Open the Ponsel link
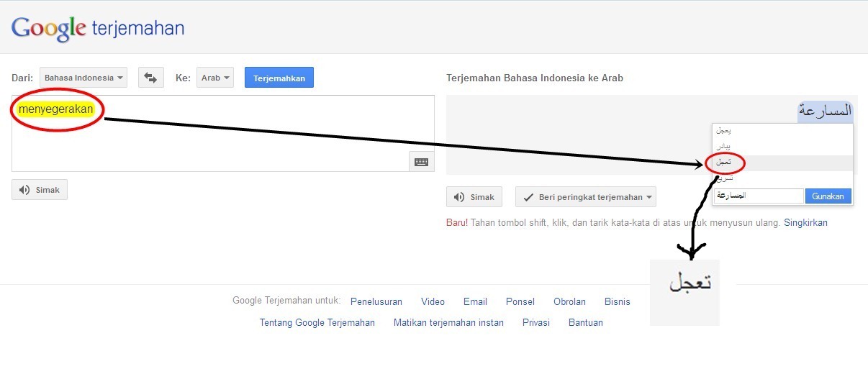This screenshot has height=369, width=868. [x=520, y=301]
